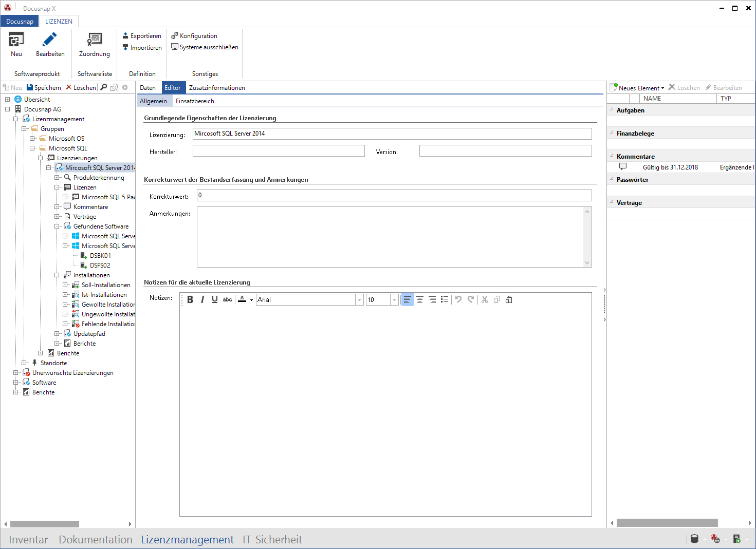Click the redo icon in Notizen toolbar
The height and width of the screenshot is (549, 756).
pos(471,299)
